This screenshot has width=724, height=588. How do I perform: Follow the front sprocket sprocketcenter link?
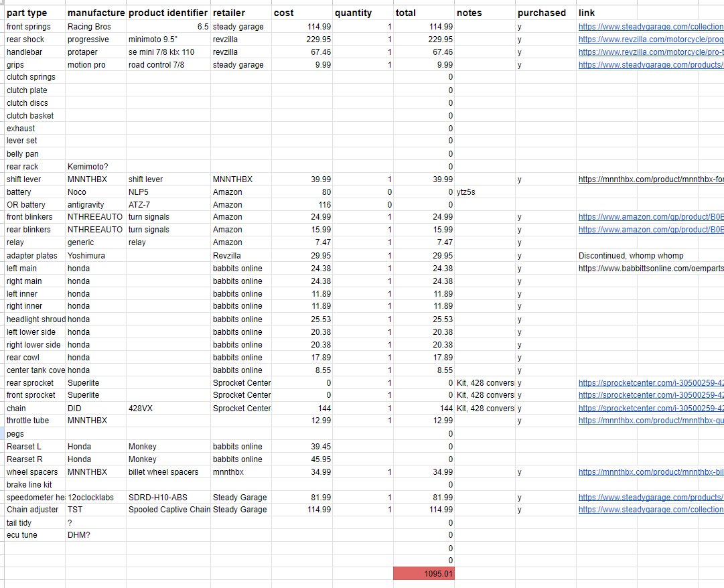pyautogui.click(x=651, y=395)
